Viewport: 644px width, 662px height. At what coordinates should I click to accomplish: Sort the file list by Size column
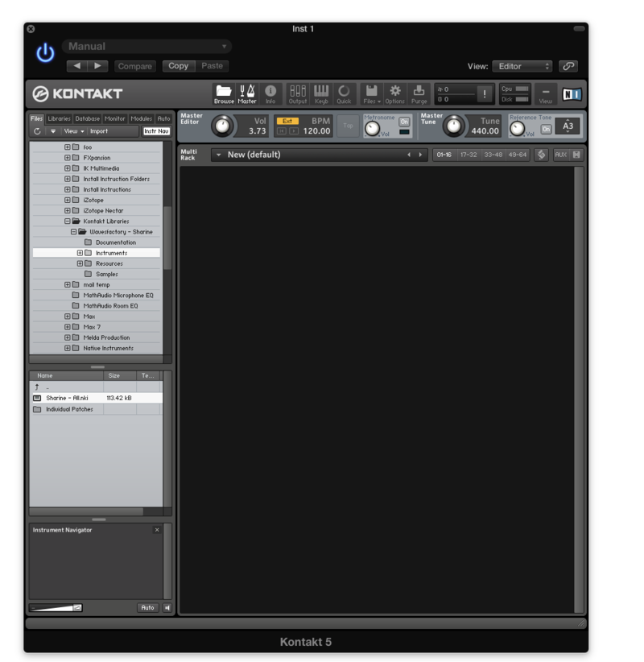tap(120, 375)
